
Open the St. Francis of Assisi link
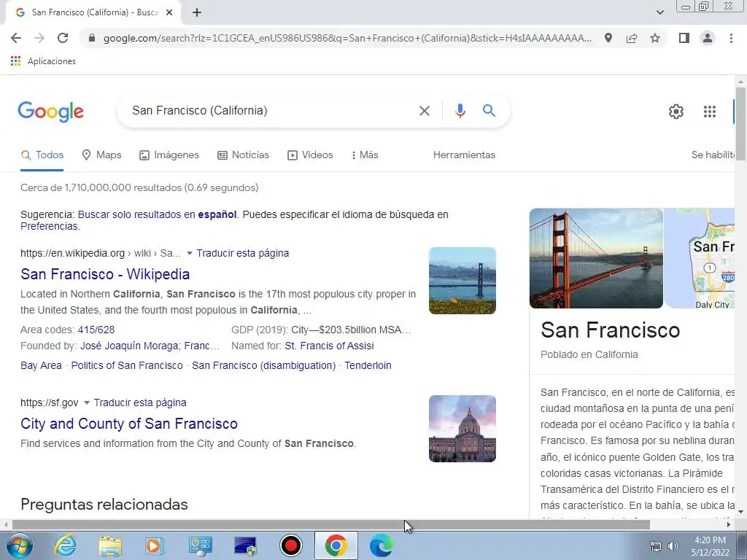(329, 346)
